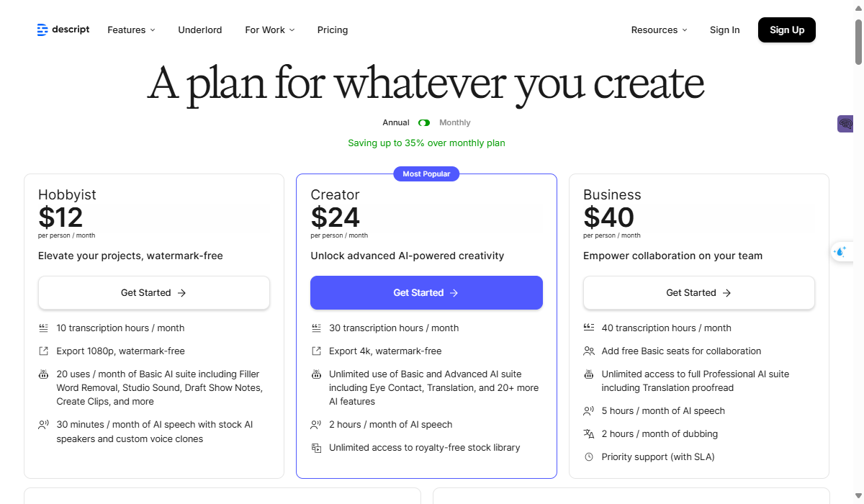Click Get Started on the Creator plan
Viewport: 864px width, 504px height.
426,293
